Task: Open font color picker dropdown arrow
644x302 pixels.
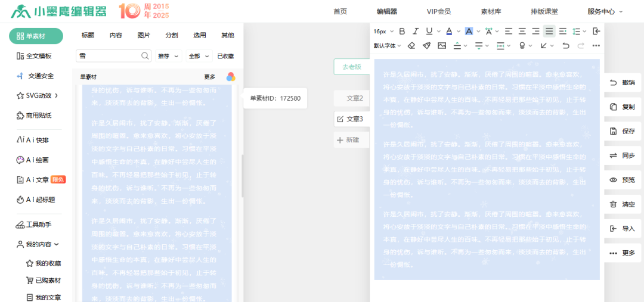Action: coord(459,32)
